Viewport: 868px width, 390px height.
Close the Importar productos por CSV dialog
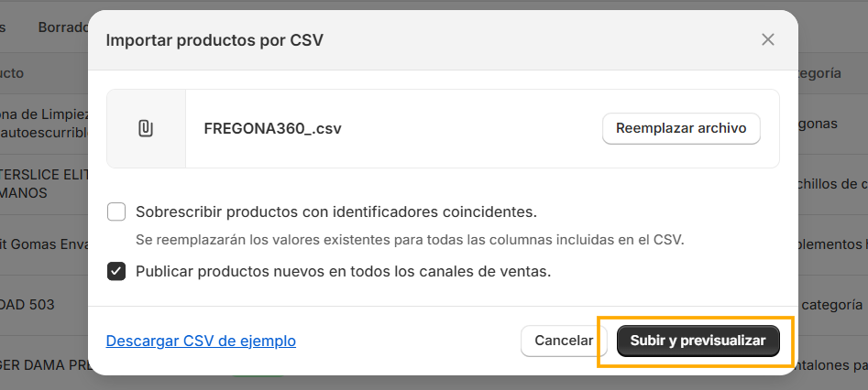767,39
